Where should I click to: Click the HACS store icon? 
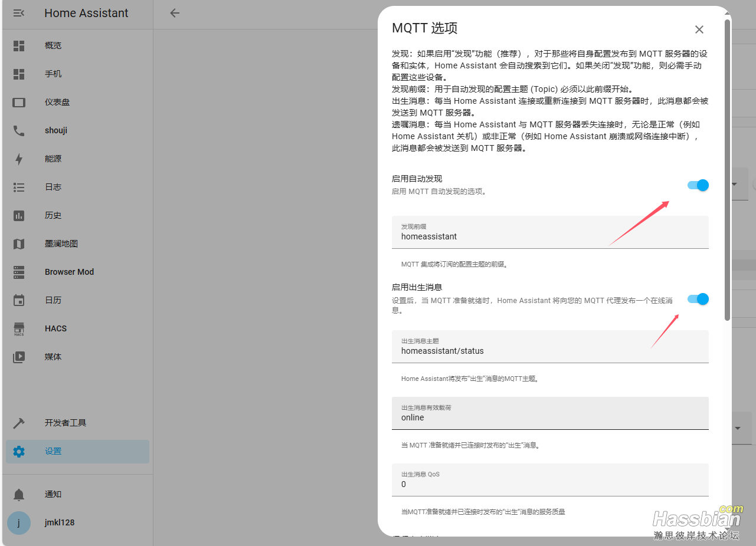click(x=19, y=329)
